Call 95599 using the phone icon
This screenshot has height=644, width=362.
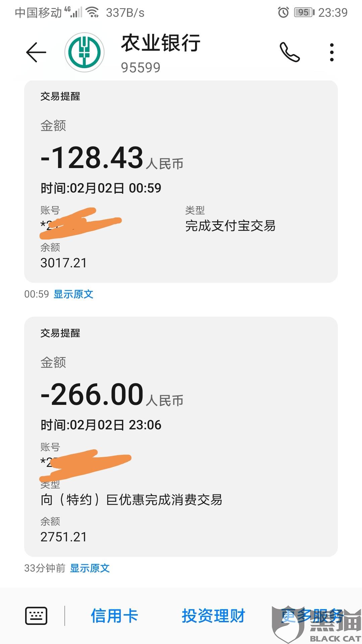[x=290, y=52]
